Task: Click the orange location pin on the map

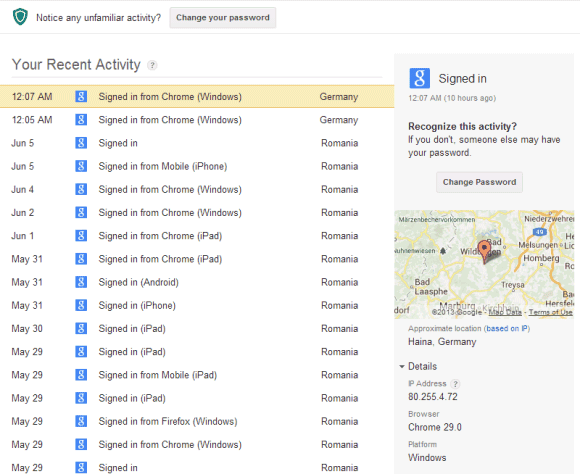Action: click(x=484, y=251)
